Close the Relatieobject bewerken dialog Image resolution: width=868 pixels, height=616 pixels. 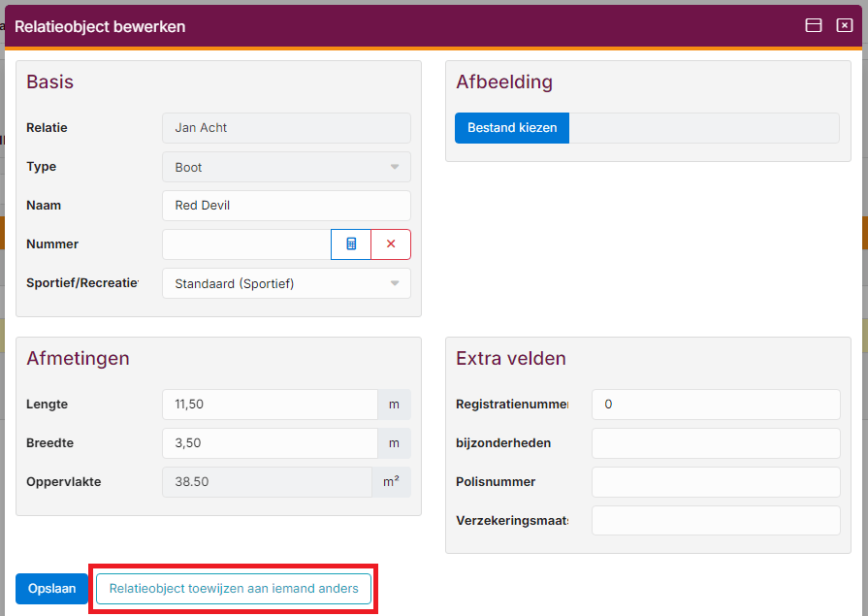tap(844, 25)
